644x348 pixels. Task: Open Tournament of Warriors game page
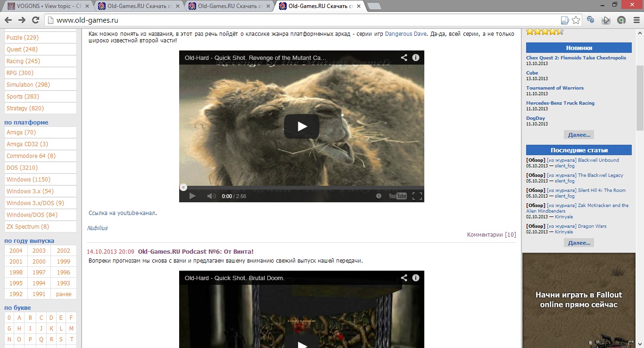[x=555, y=88]
